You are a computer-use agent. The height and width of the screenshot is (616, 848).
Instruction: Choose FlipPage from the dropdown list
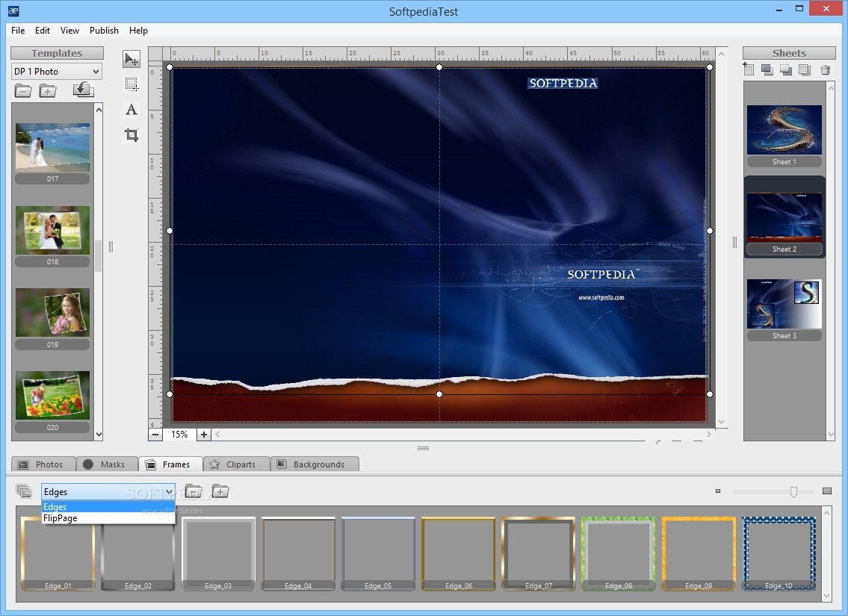pos(108,518)
